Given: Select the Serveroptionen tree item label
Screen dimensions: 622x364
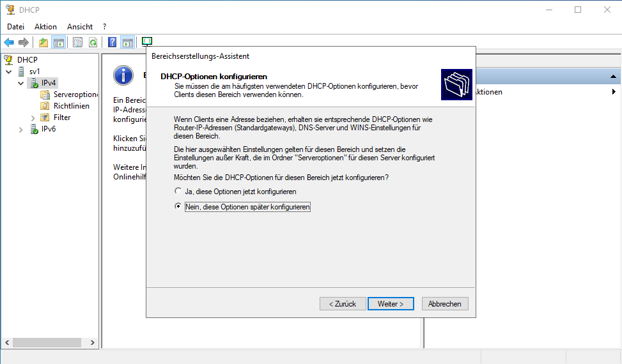Looking at the screenshot, I should click(75, 95).
